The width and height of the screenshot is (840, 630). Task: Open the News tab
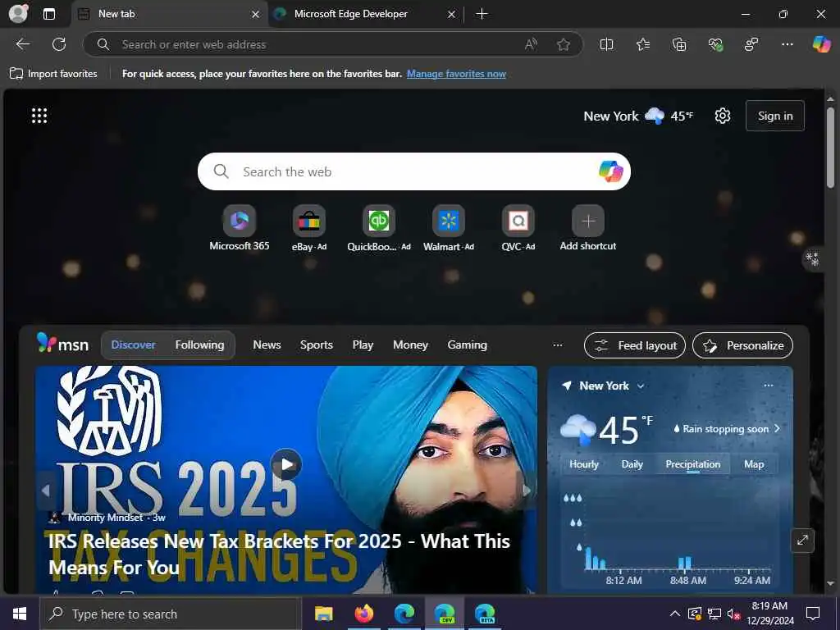click(267, 345)
